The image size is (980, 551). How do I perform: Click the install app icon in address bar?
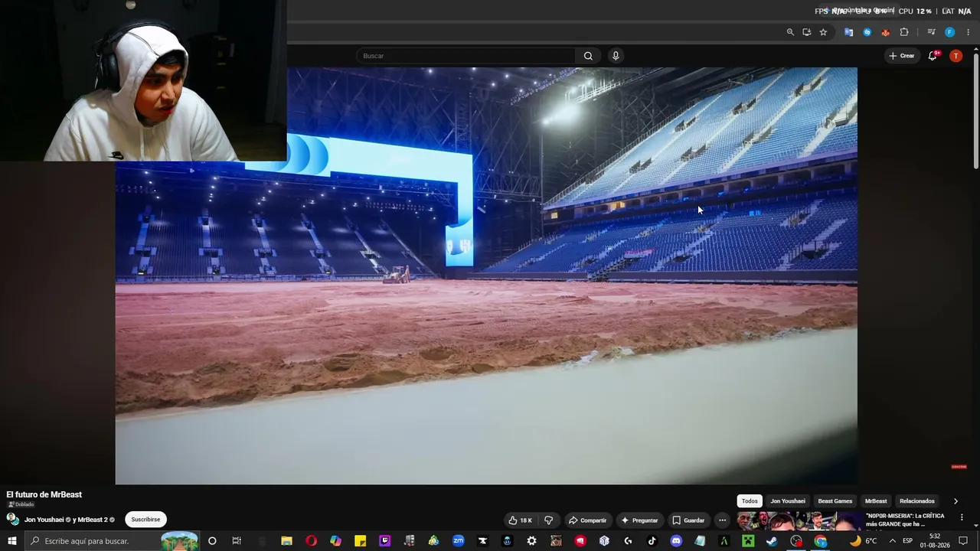coord(807,32)
